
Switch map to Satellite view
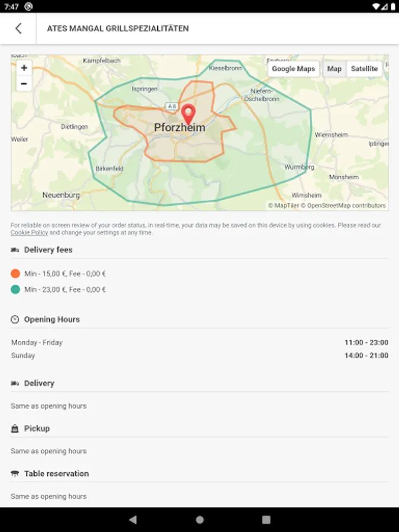(x=364, y=69)
